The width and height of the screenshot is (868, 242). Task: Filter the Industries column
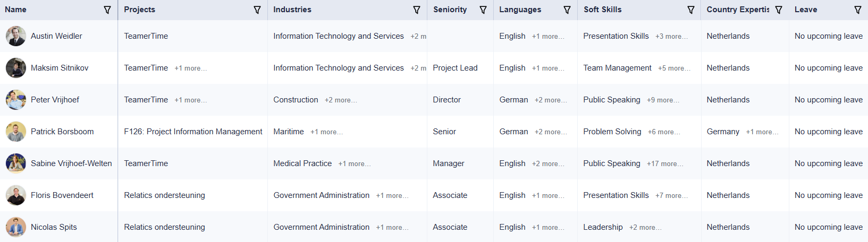(x=417, y=10)
